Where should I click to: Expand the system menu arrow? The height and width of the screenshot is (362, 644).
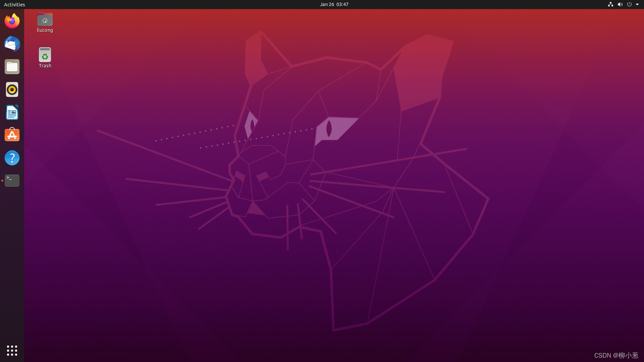click(637, 4)
